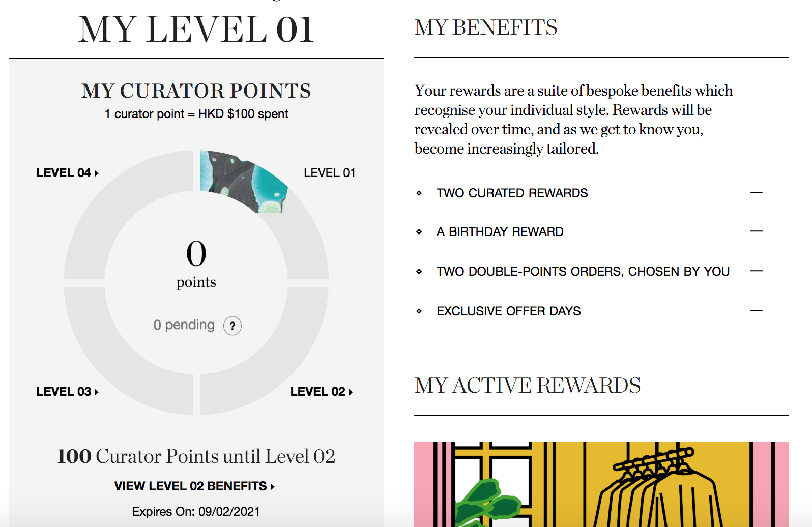812x527 pixels.
Task: Click the diamond bullet beside Two Double-Points Orders
Action: [x=419, y=272]
